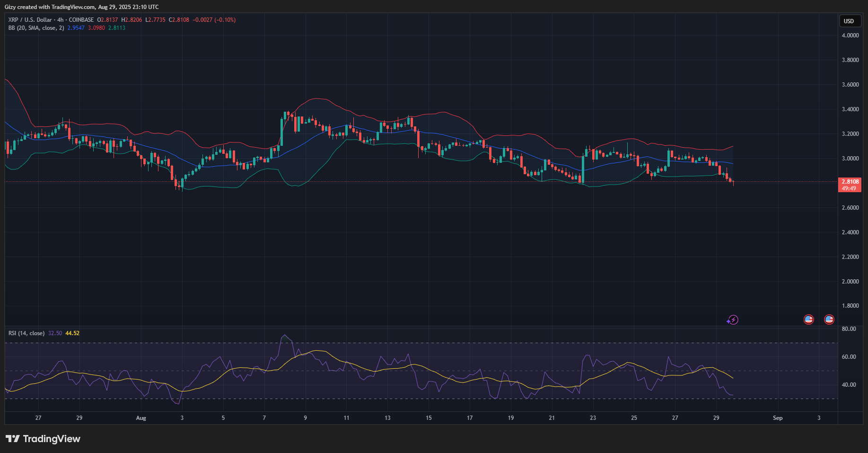Click the Sep label on the time axis
This screenshot has height=453, width=868.
(778, 418)
